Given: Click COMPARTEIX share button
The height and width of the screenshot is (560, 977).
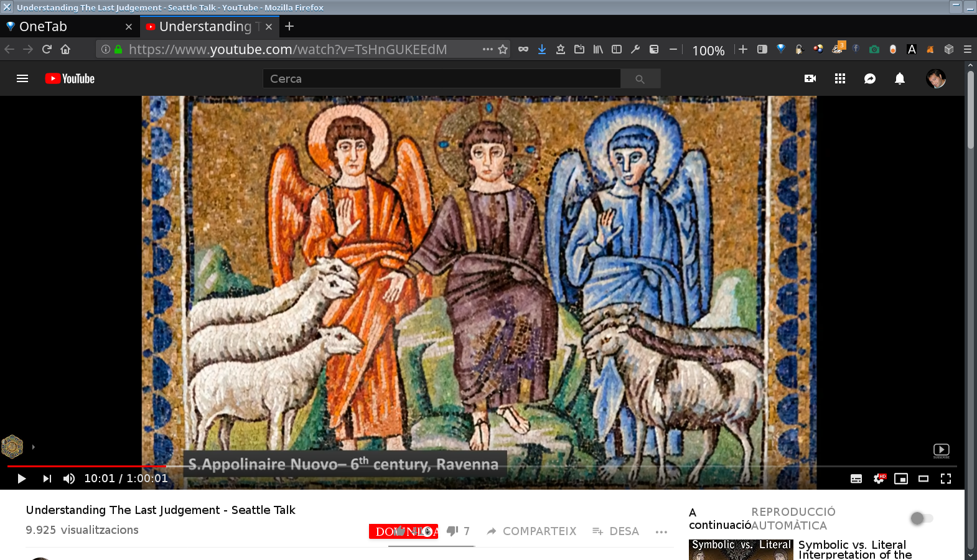Looking at the screenshot, I should 531,531.
